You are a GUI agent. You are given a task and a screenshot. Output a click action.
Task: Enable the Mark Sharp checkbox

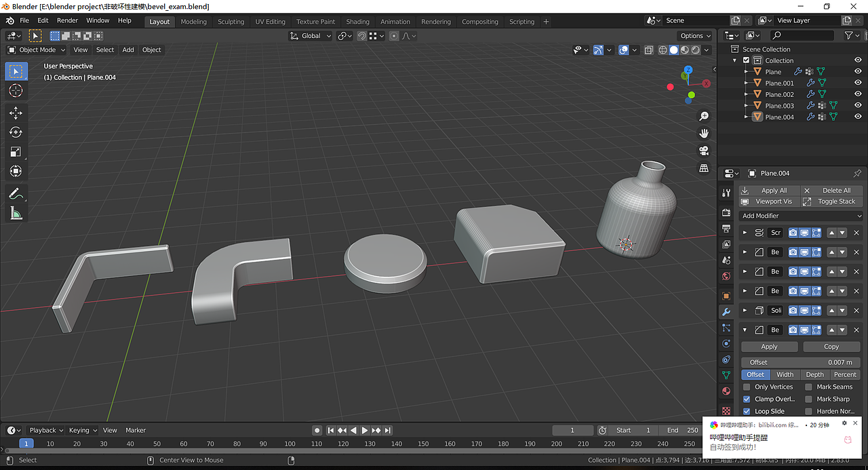click(x=808, y=399)
